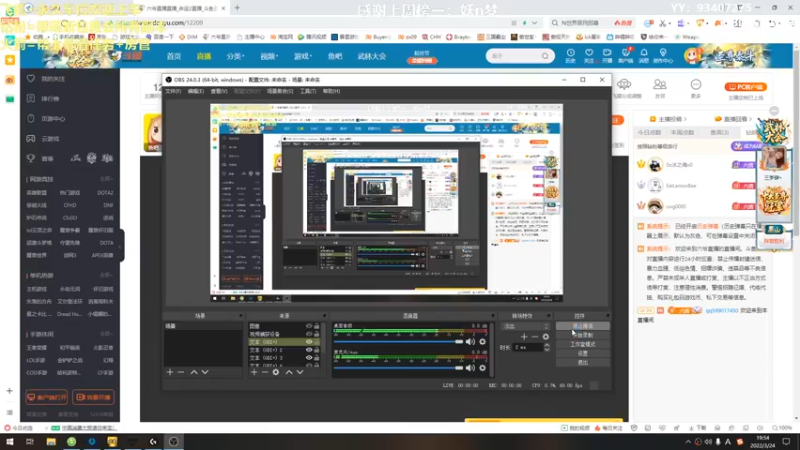Click the 工作室模式 studio mode button
The height and width of the screenshot is (450, 800).
coord(583,344)
